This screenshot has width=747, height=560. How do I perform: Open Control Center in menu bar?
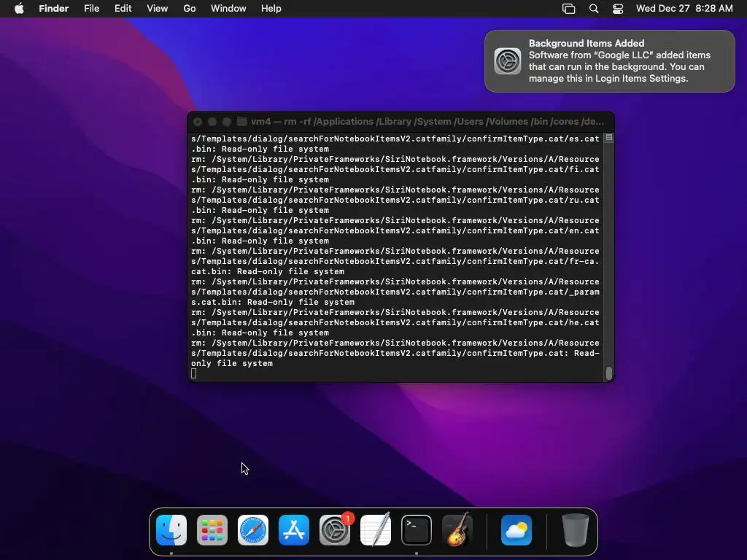(x=618, y=9)
